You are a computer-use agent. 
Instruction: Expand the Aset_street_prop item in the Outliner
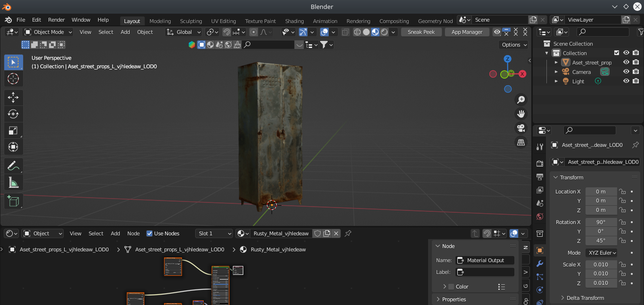pos(556,62)
